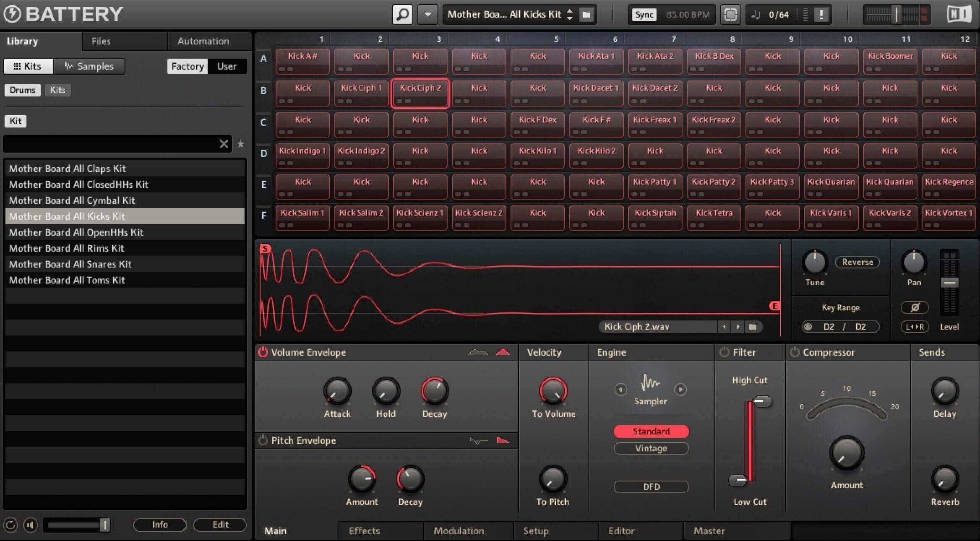This screenshot has width=980, height=541.
Task: Toggle the favorites star filter
Action: (x=241, y=144)
